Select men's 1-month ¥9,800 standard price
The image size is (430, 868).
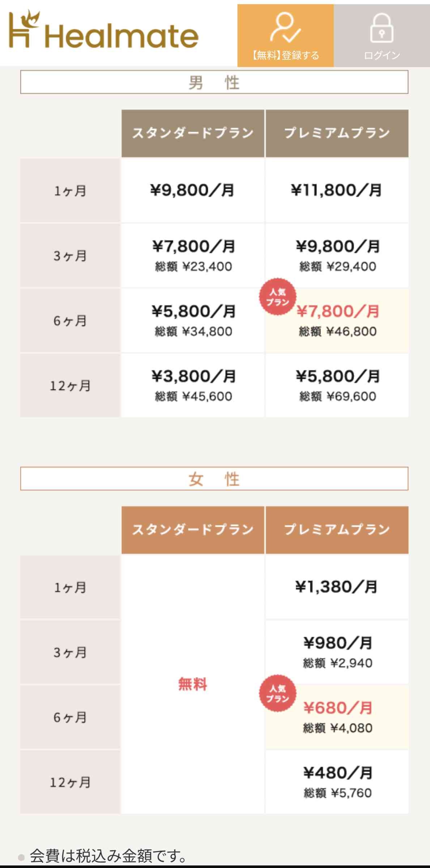(x=193, y=190)
